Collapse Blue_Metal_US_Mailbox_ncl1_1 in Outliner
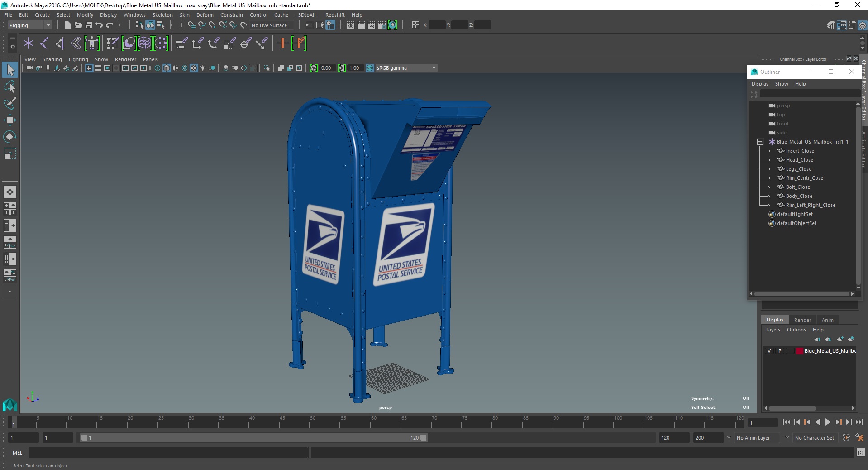Viewport: 868px width, 470px height. pyautogui.click(x=760, y=142)
